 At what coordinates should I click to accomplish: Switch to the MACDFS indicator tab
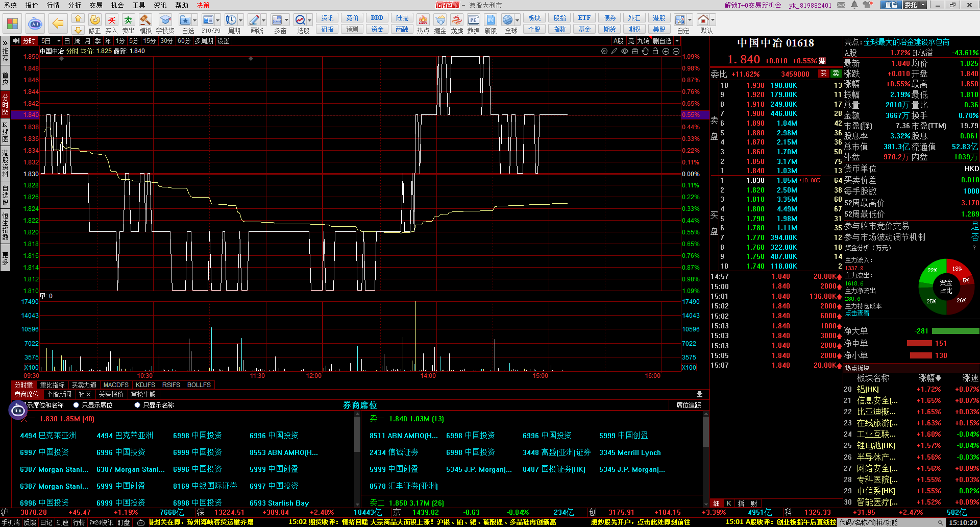(116, 385)
